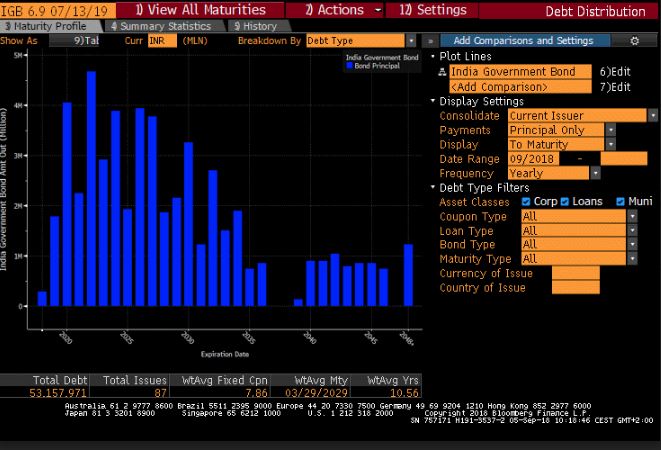Screen dimensions: 661x450
Task: Open the gear settings icon
Action: 634,41
